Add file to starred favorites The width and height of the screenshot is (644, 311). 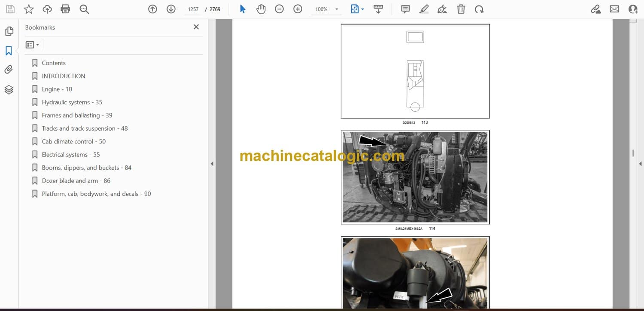pyautogui.click(x=29, y=9)
